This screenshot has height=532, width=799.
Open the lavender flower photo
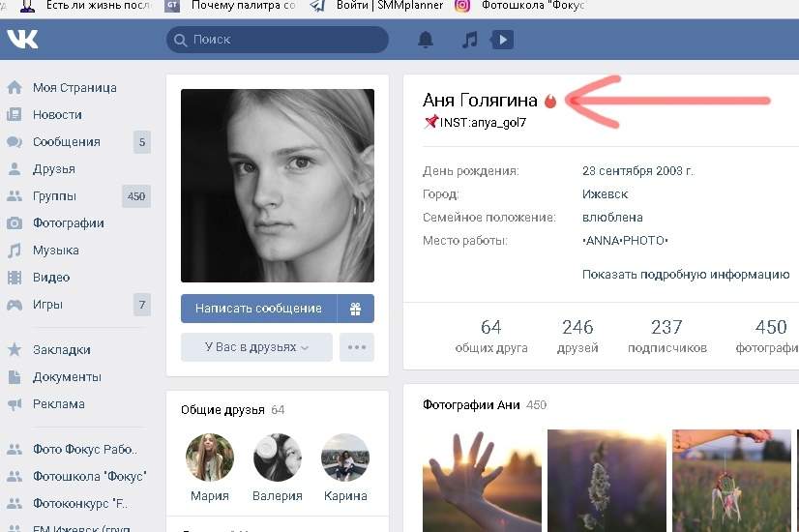[607, 481]
